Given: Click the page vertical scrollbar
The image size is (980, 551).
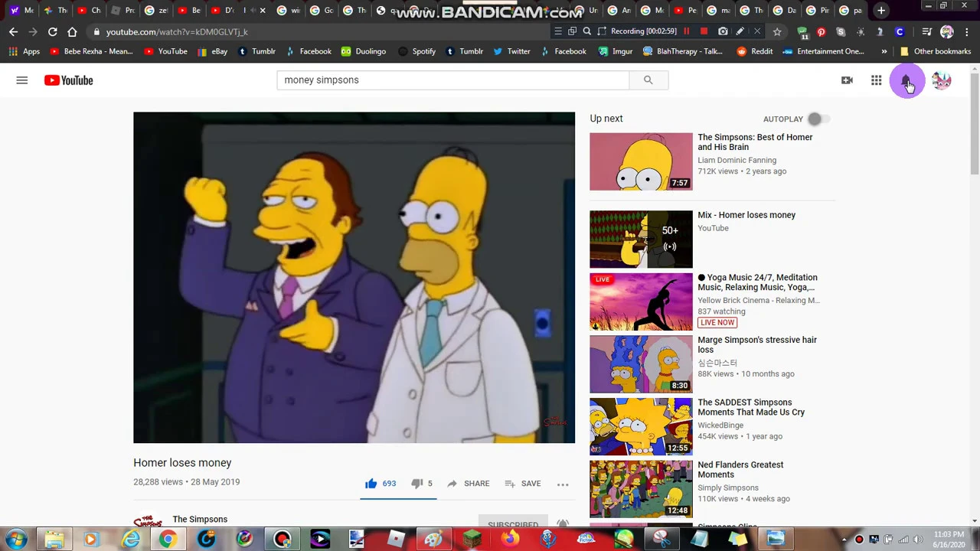Looking at the screenshot, I should 975,122.
